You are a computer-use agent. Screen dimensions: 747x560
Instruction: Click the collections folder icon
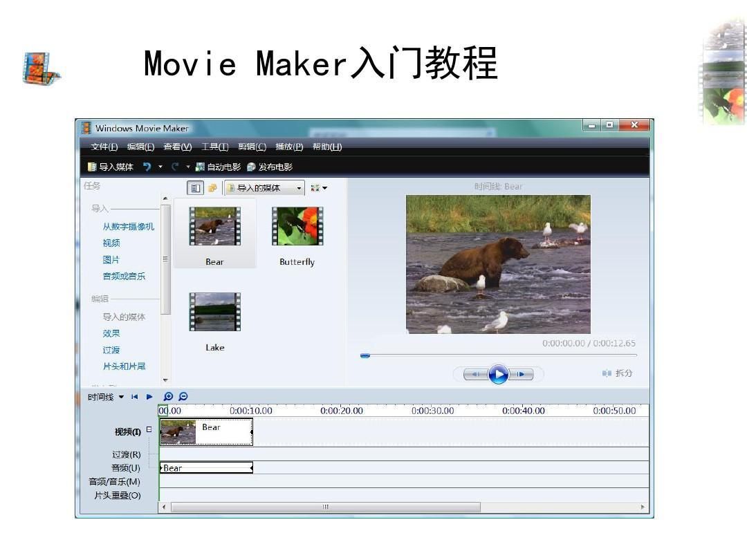(212, 188)
